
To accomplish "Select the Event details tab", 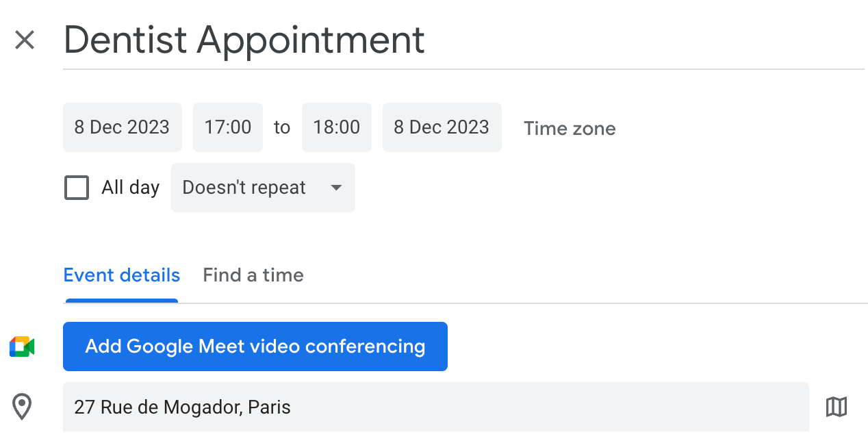I will tap(121, 275).
